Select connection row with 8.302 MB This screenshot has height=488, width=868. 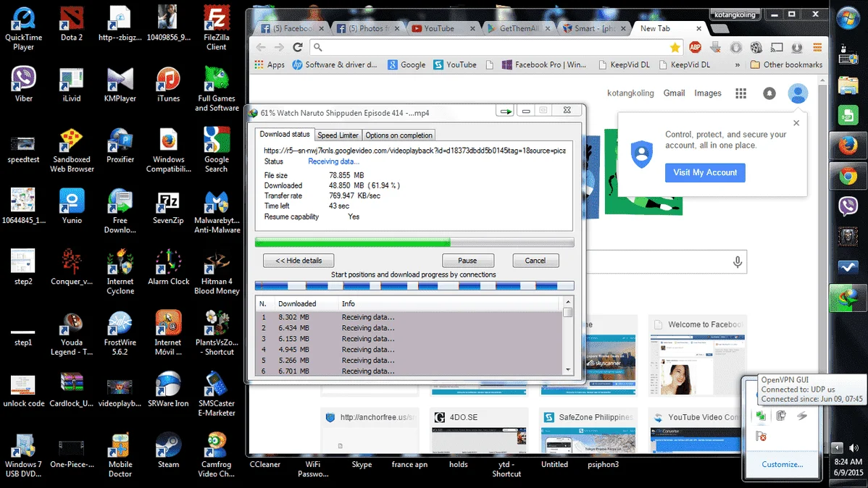[x=409, y=317]
